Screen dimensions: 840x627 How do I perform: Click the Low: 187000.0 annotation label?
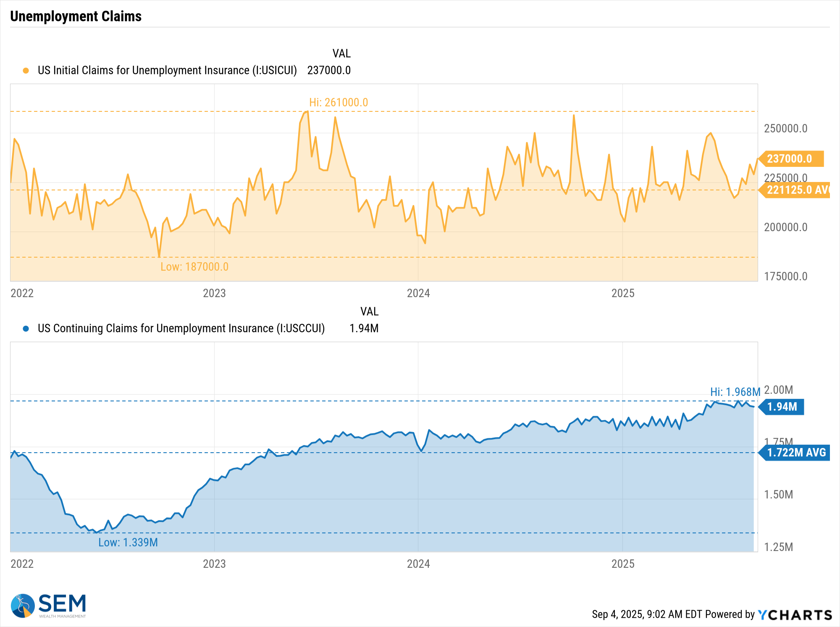(x=194, y=267)
